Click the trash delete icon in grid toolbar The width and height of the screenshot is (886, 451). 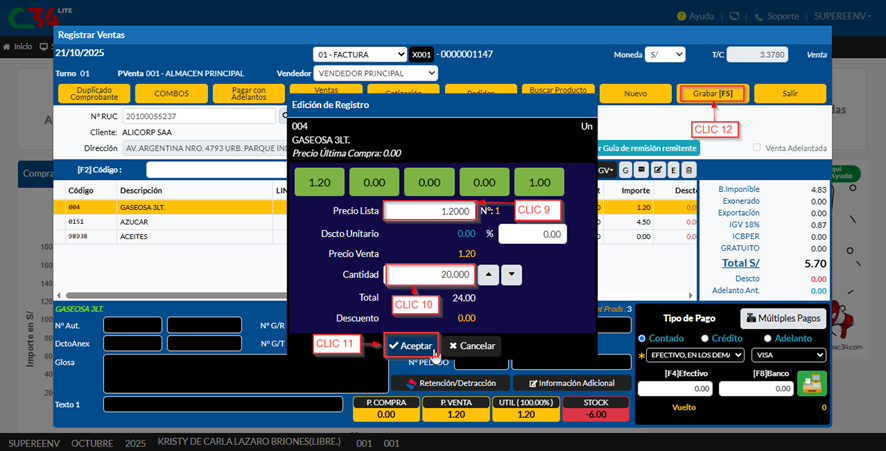688,170
